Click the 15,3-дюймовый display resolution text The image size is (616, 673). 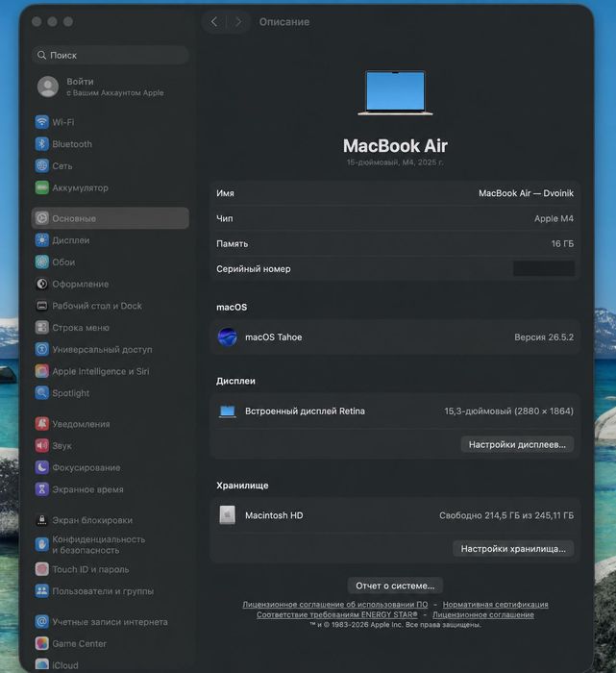tap(508, 411)
